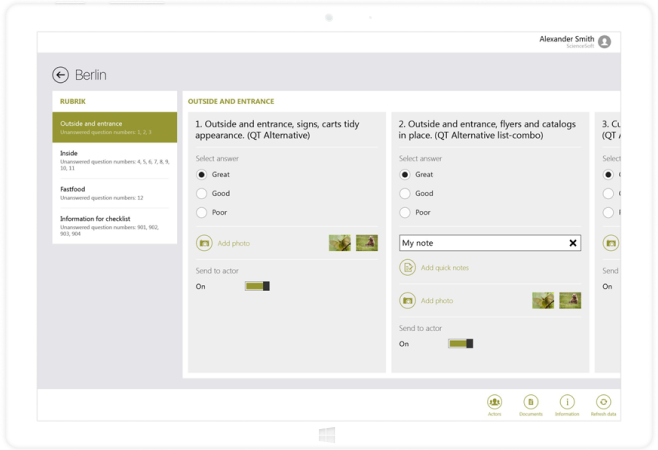Open the Actors panel in bottom bar

tap(494, 402)
